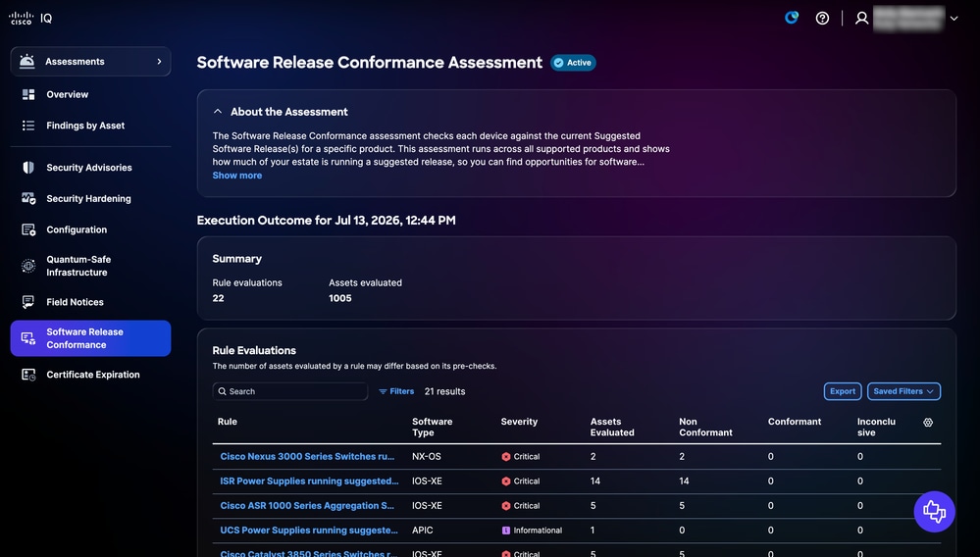This screenshot has width=980, height=557.
Task: Open the Filters panel
Action: click(396, 391)
